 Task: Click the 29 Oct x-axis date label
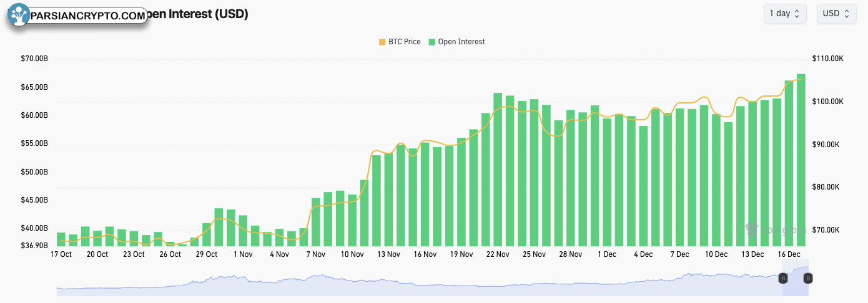pos(206,254)
